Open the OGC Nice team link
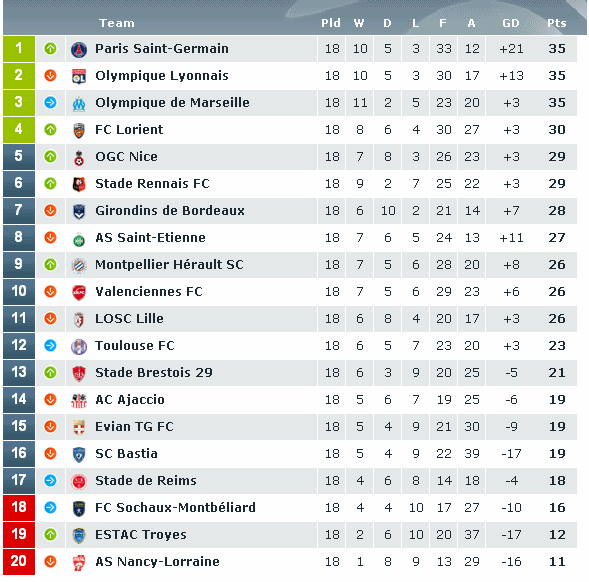The height and width of the screenshot is (582, 589). pyautogui.click(x=126, y=156)
